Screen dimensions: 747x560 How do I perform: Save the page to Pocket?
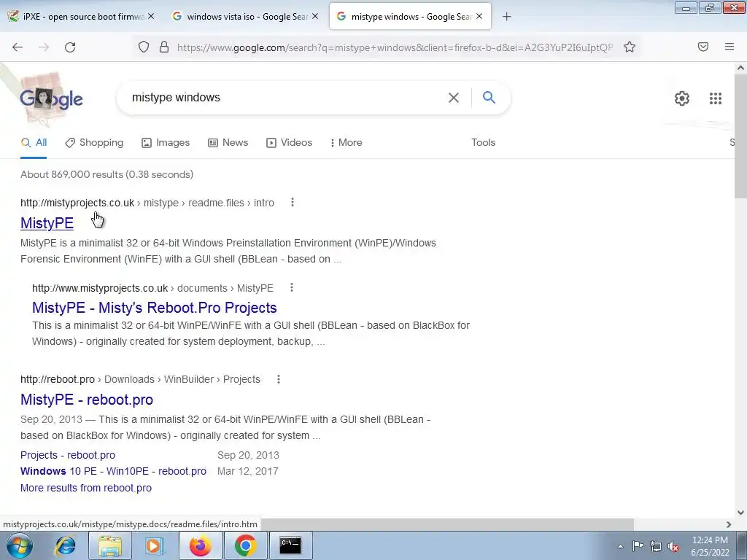coord(703,47)
